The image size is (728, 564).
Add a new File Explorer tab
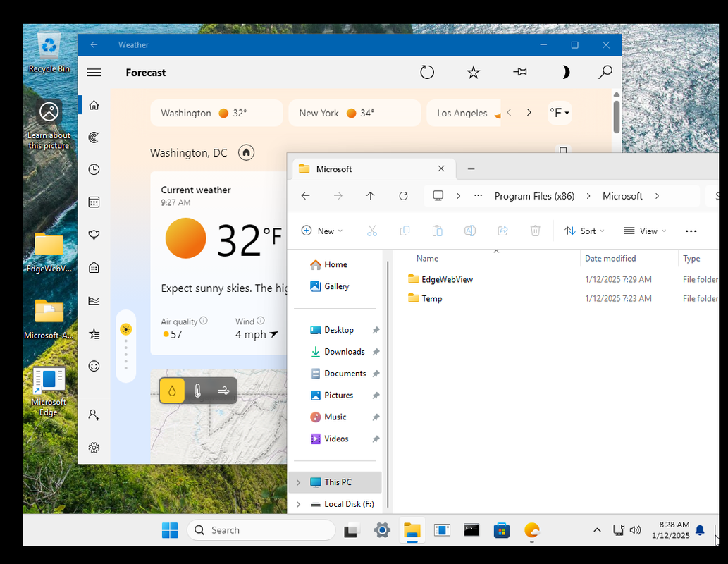pos(471,169)
